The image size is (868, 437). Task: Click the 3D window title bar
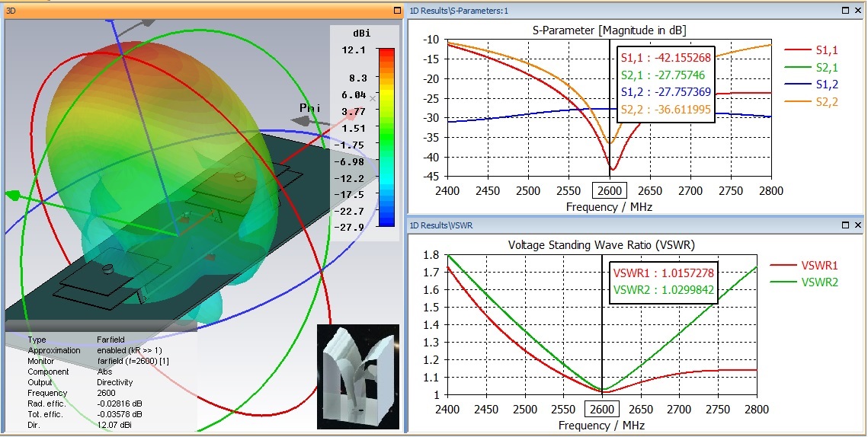tap(202, 11)
